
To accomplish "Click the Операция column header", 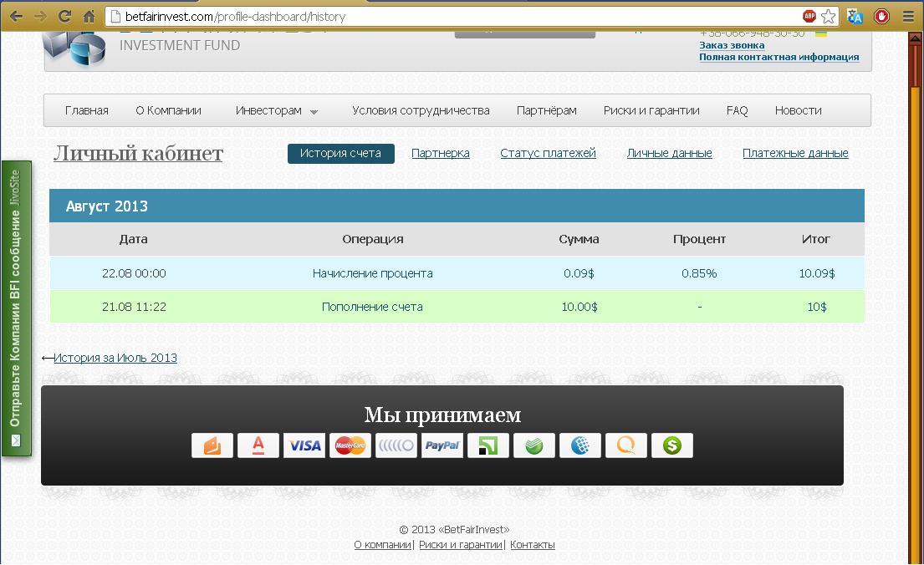I will [x=372, y=239].
